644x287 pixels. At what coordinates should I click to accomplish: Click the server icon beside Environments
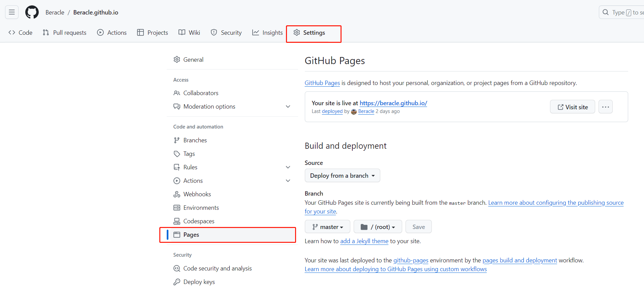(x=177, y=208)
